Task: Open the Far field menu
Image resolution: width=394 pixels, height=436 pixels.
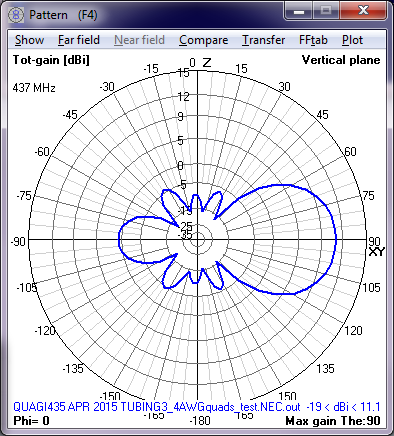Action: [x=79, y=40]
